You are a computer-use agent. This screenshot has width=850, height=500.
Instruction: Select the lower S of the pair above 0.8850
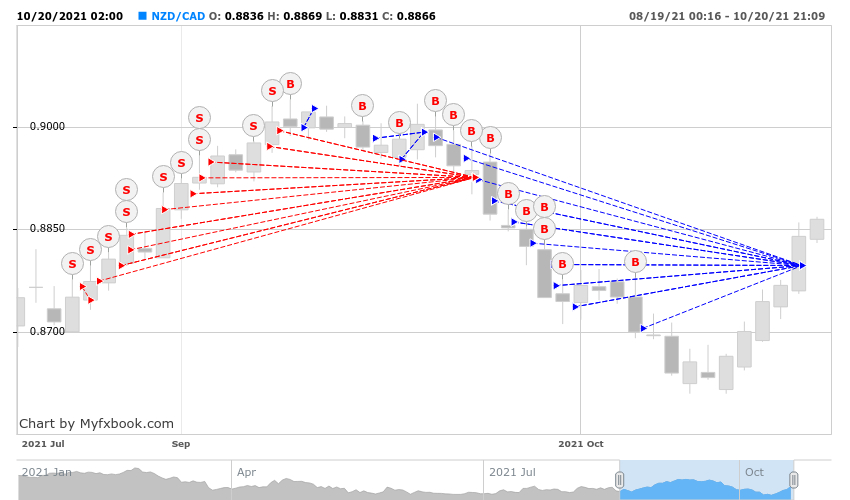tap(126, 212)
